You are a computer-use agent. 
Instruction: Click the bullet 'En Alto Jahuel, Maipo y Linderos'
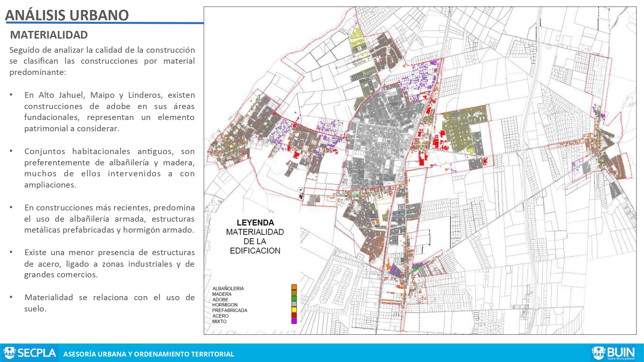click(x=109, y=112)
